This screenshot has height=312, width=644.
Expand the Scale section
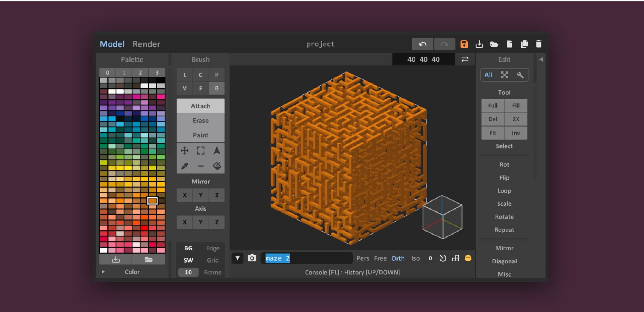504,204
